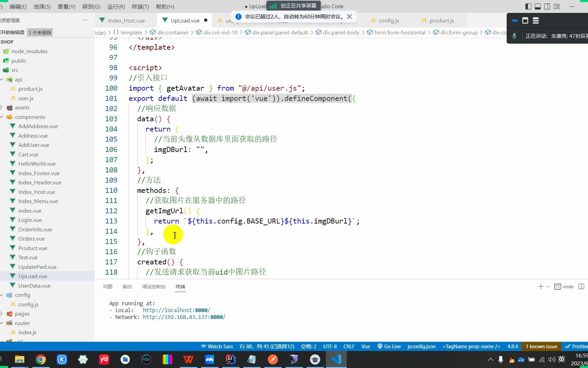The width and height of the screenshot is (588, 368).
Task: Collapse the config folder
Action: (22, 295)
